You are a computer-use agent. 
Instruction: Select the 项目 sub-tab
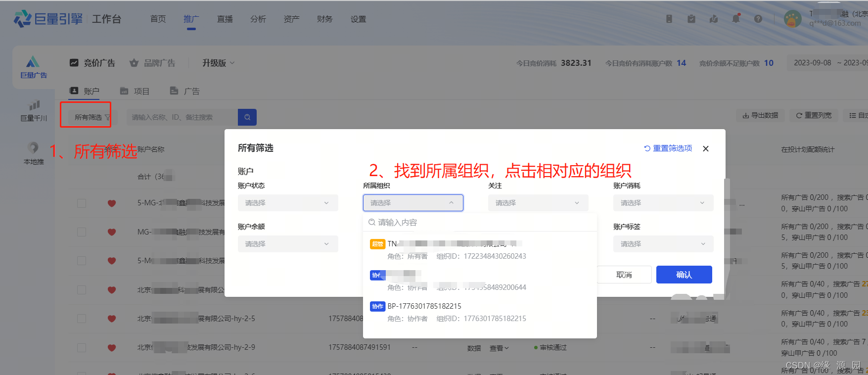point(135,91)
